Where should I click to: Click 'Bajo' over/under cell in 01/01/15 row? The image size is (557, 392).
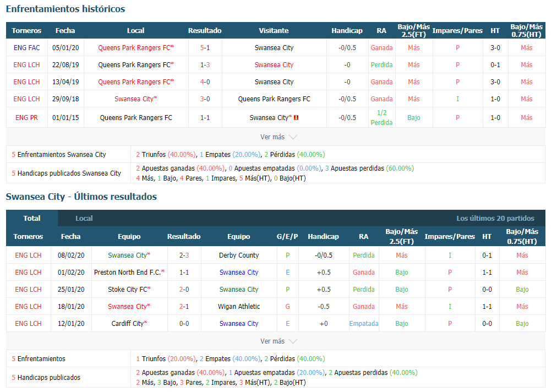coord(414,118)
